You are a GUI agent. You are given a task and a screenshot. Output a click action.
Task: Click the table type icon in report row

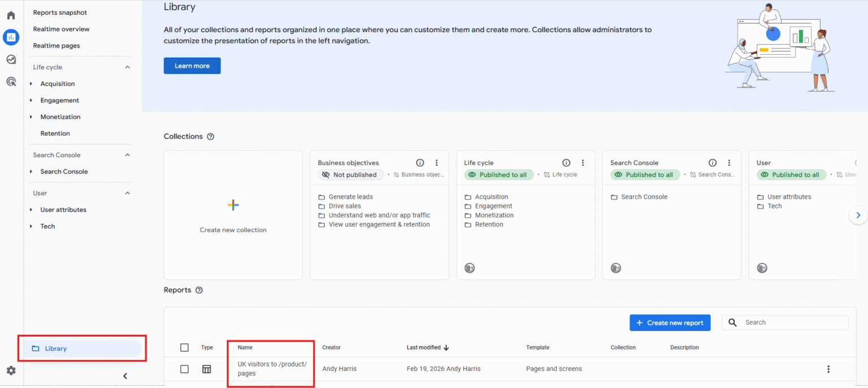click(x=207, y=369)
